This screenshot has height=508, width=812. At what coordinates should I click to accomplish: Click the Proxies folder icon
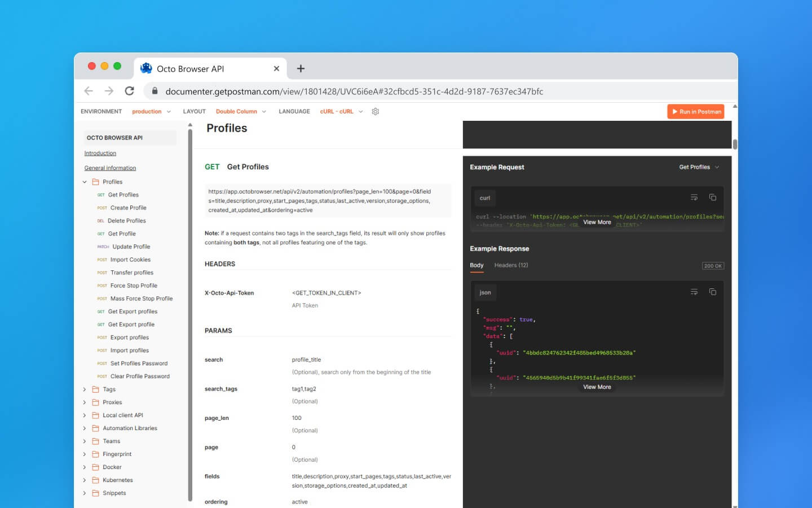point(95,402)
